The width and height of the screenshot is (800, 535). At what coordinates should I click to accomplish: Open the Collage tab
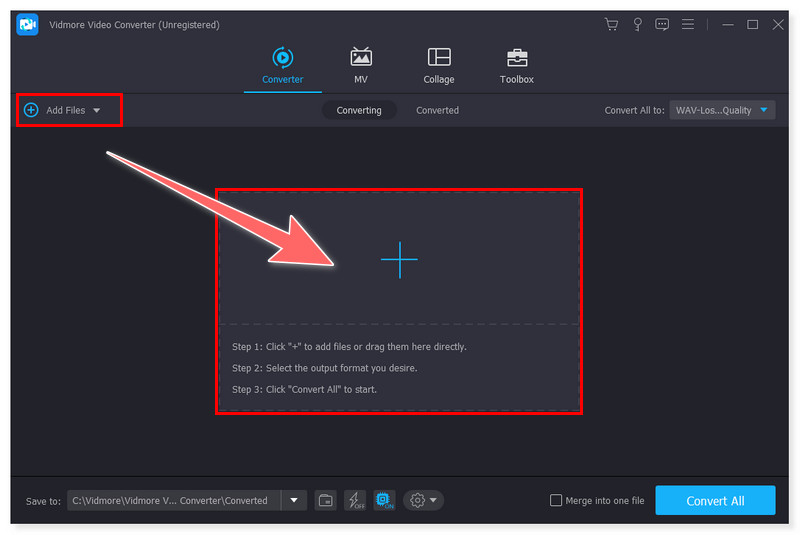(x=438, y=66)
